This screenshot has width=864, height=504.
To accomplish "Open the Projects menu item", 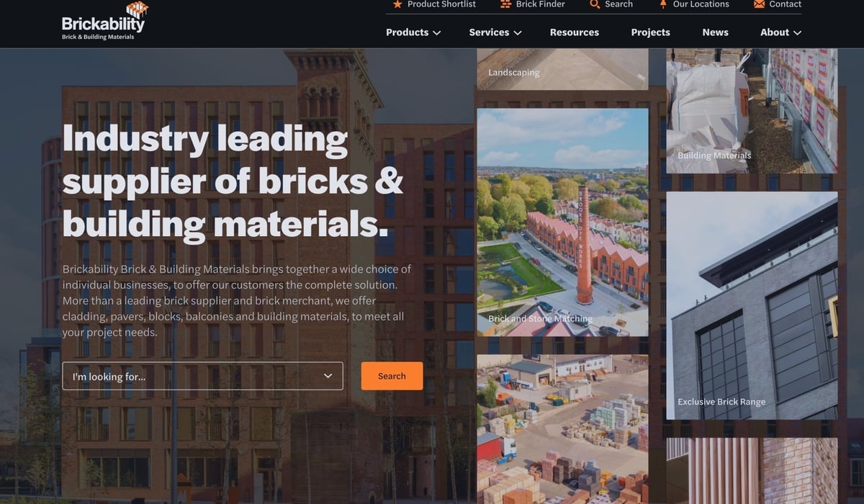I will (x=651, y=32).
